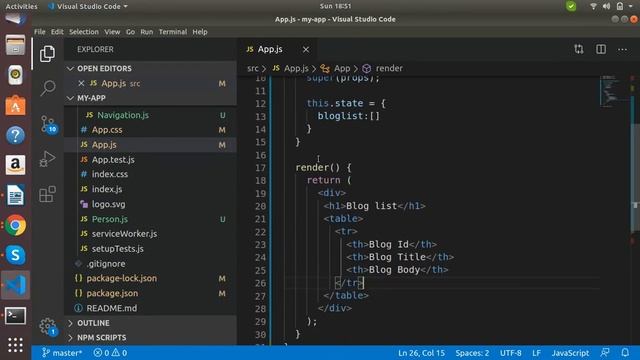Open Rhythmbox from the dock
This screenshot has height=360, width=640.
pyautogui.click(x=16, y=75)
